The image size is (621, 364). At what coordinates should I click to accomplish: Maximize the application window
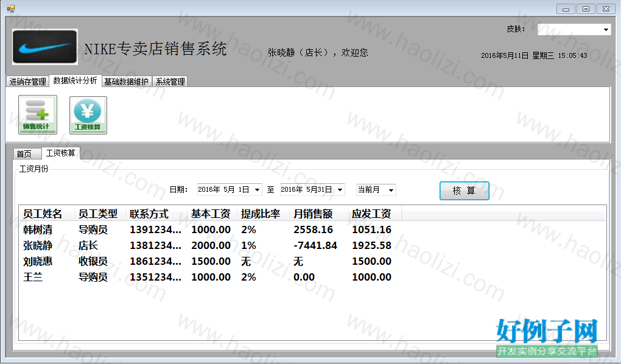click(586, 9)
